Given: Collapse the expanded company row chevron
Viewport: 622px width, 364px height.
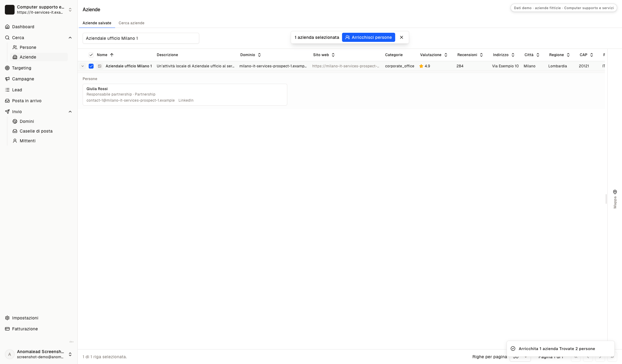Looking at the screenshot, I should 83,66.
